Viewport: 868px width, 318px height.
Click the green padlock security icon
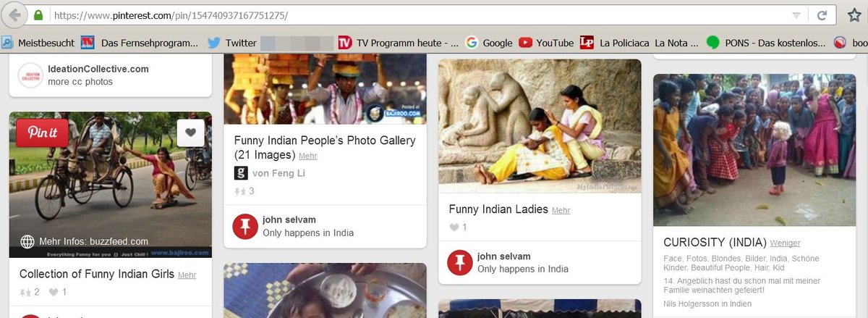pos(38,14)
